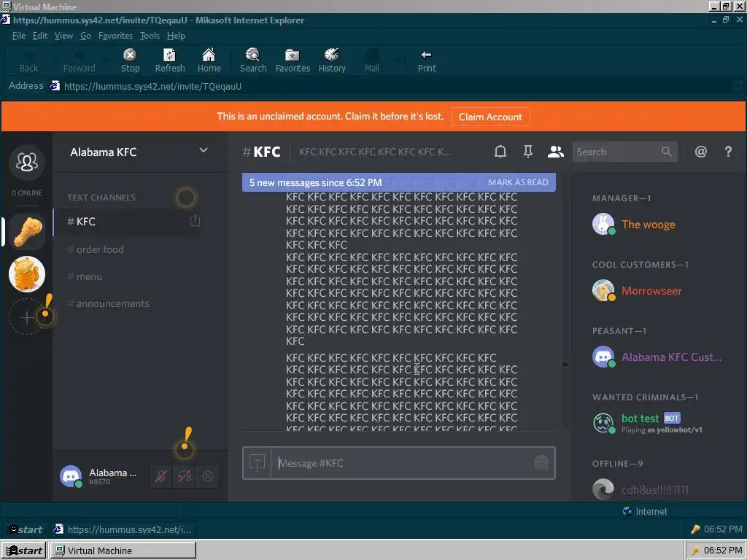Open notification bell settings

click(x=500, y=152)
